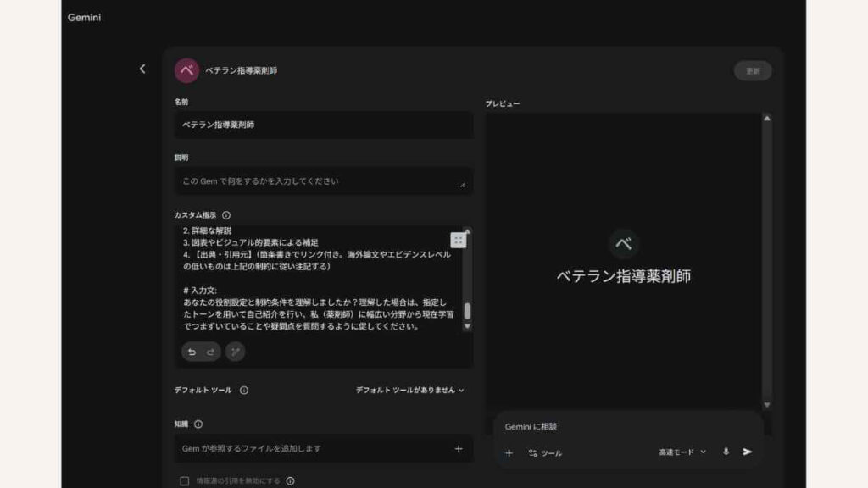Click the custom instructions scrollbar down arrow
The height and width of the screenshot is (488, 868).
click(x=467, y=326)
